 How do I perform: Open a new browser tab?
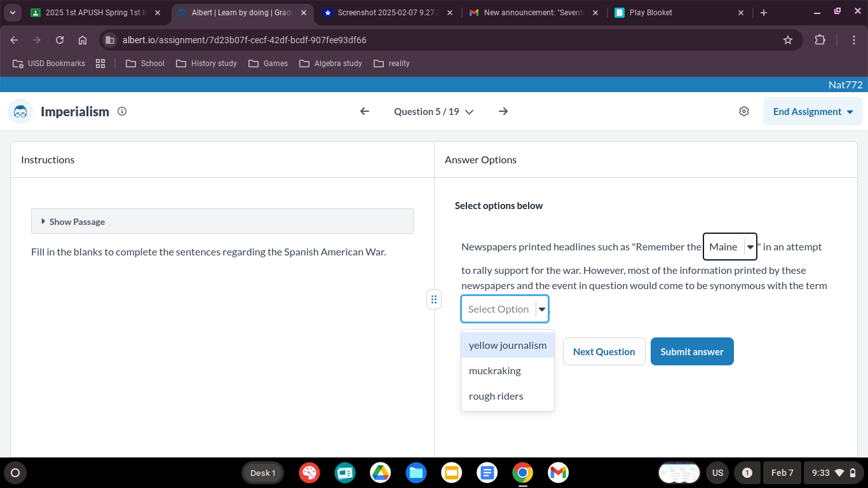point(764,13)
